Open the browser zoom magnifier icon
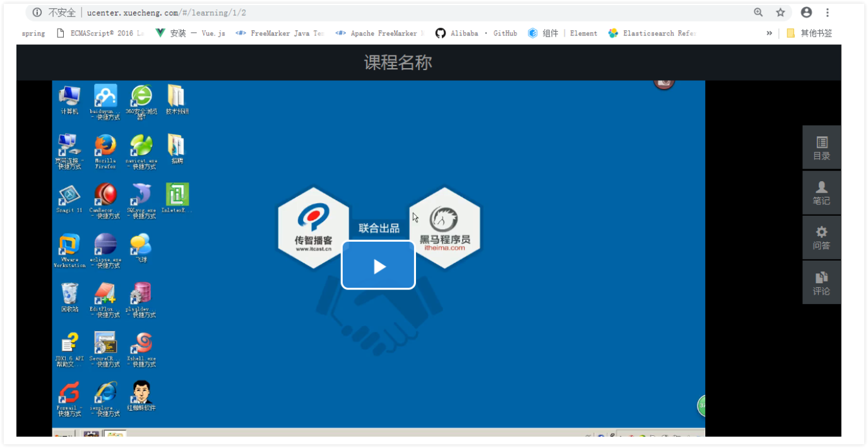This screenshot has width=868, height=448. click(x=758, y=13)
